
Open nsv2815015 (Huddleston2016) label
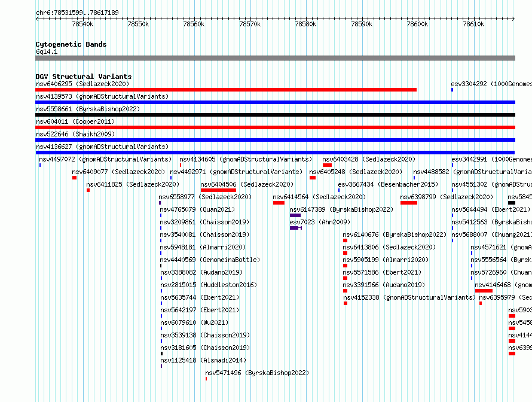coord(209,285)
